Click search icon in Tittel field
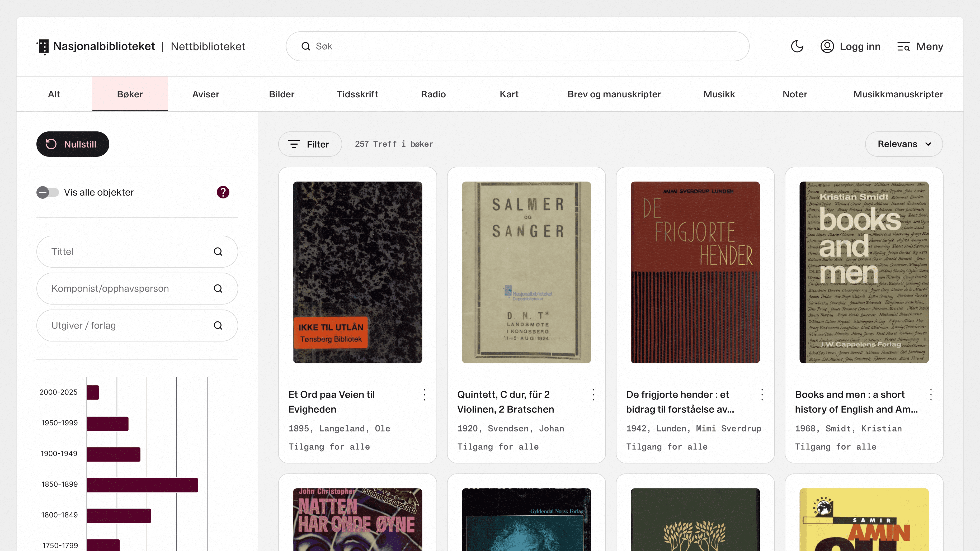980x551 pixels. pos(218,252)
